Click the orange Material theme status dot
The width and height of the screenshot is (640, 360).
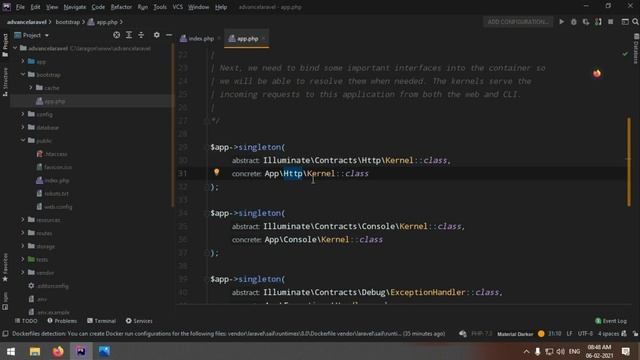coord(541,333)
